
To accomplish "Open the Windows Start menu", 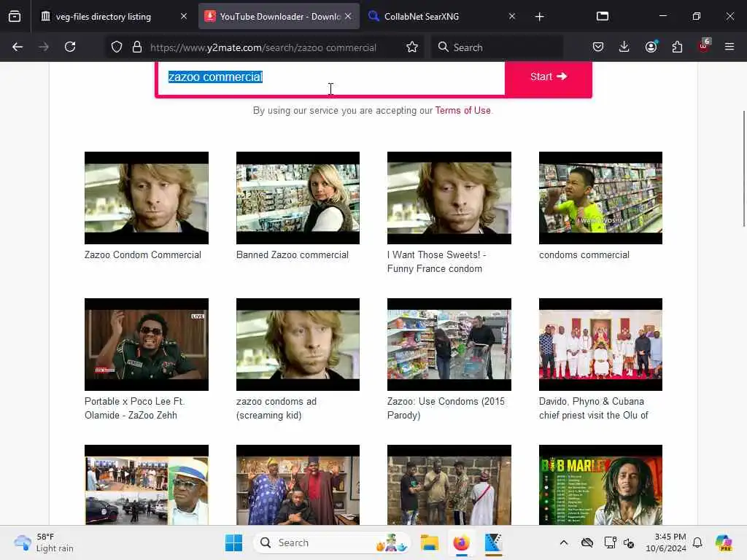I will [233, 542].
